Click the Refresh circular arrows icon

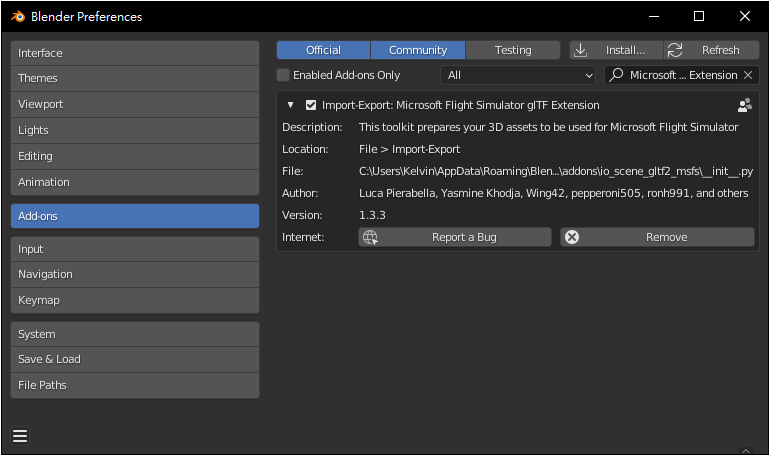pos(675,50)
